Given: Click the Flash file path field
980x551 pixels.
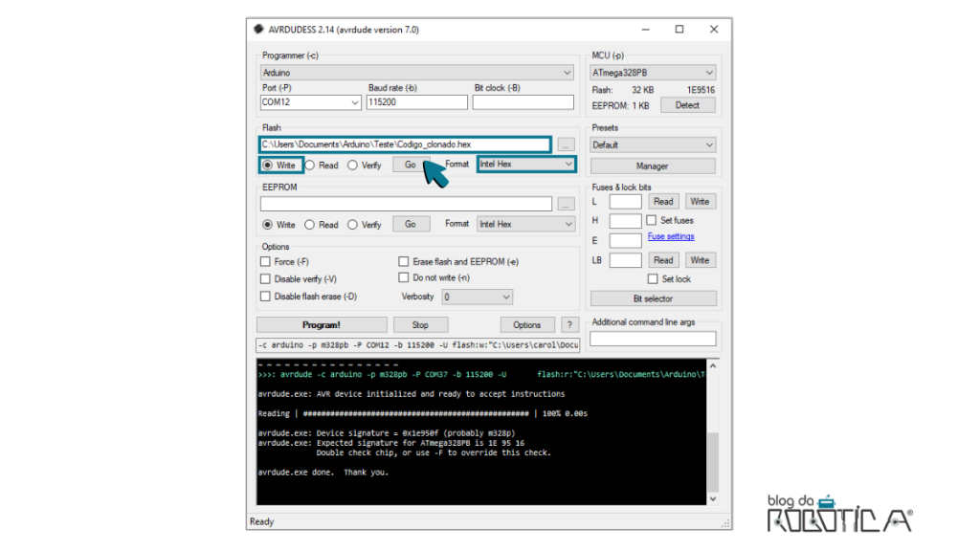Looking at the screenshot, I should [405, 144].
